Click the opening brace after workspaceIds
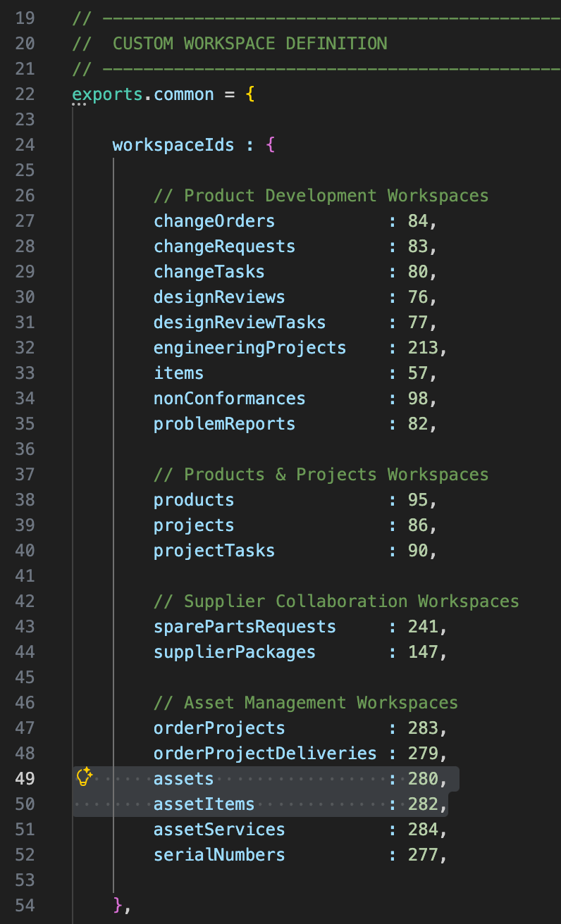The image size is (561, 924). tap(270, 145)
